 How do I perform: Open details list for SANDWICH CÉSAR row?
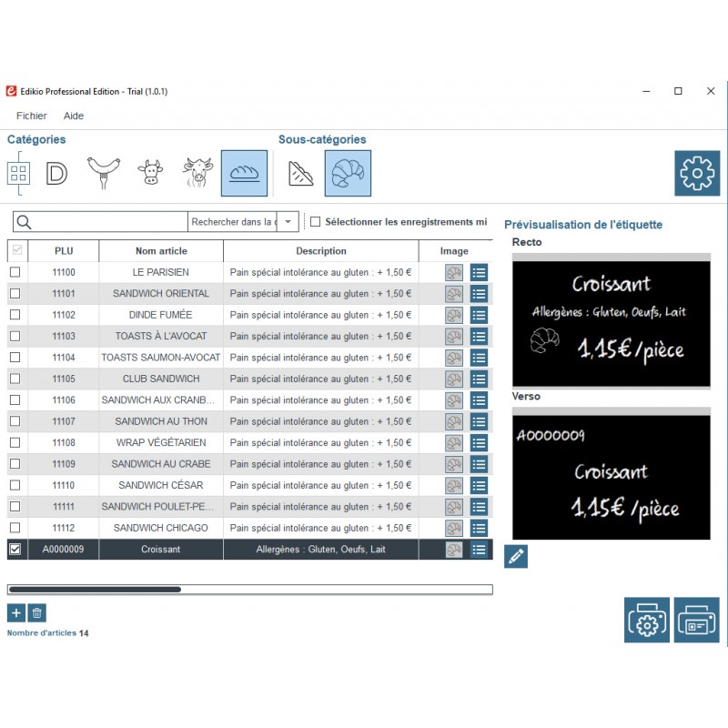[479, 485]
